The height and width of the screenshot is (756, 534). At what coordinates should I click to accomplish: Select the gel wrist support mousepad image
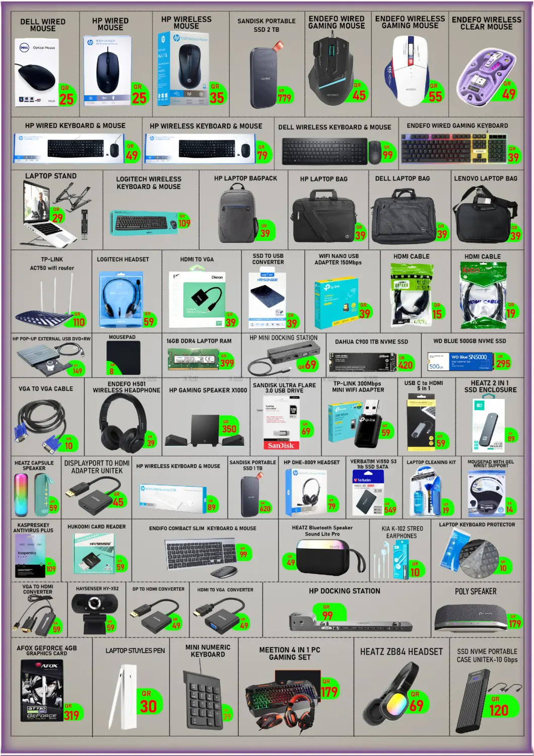coord(487,494)
